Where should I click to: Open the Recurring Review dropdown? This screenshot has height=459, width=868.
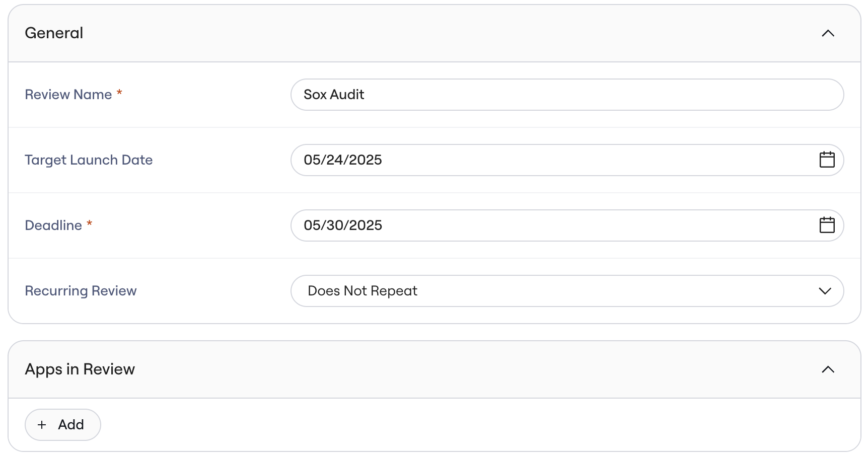[x=567, y=291]
